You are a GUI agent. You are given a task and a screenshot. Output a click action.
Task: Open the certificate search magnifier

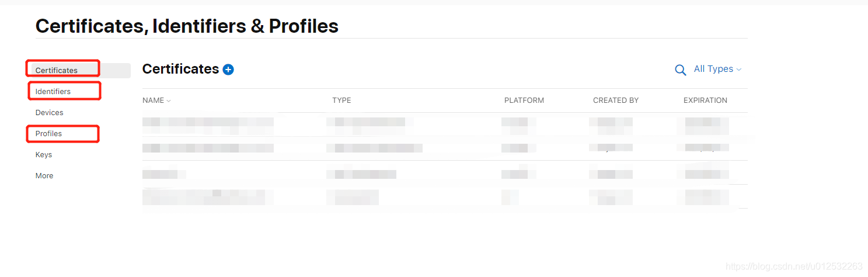point(680,70)
